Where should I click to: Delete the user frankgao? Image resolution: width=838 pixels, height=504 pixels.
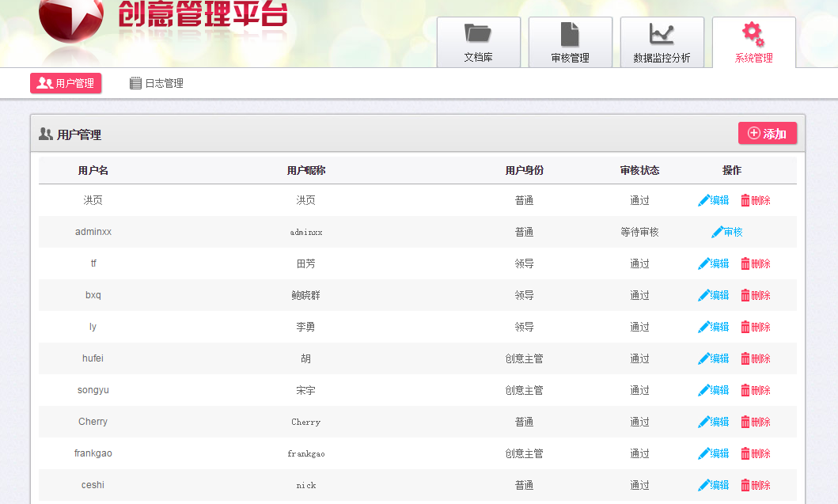[x=756, y=453]
